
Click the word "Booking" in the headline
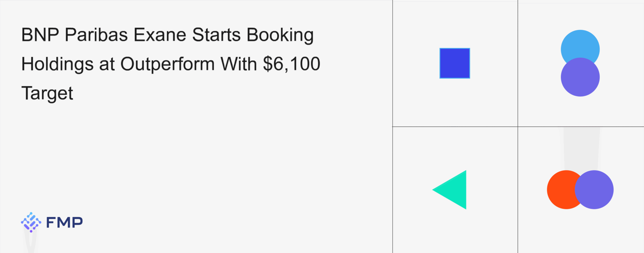click(x=280, y=35)
